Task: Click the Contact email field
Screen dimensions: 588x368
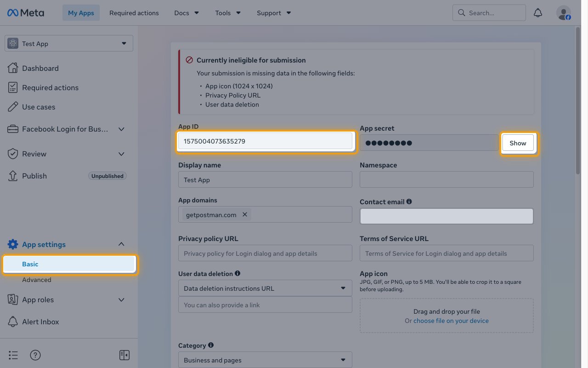Action: pyautogui.click(x=447, y=216)
